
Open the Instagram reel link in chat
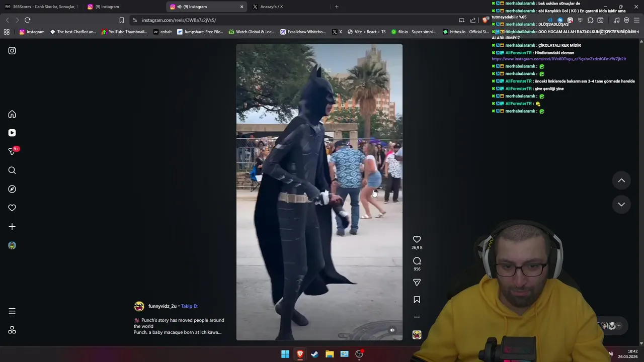pos(558,59)
